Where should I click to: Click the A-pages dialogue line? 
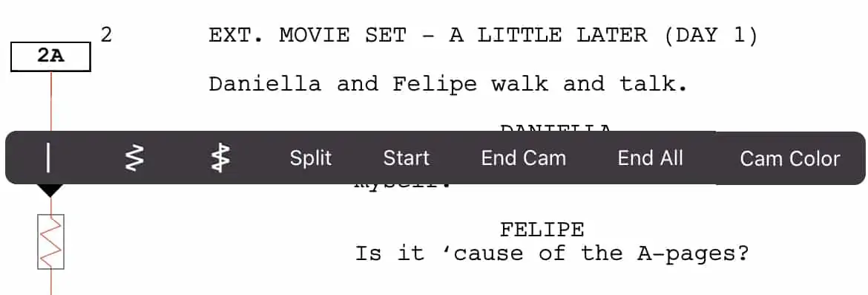(551, 253)
